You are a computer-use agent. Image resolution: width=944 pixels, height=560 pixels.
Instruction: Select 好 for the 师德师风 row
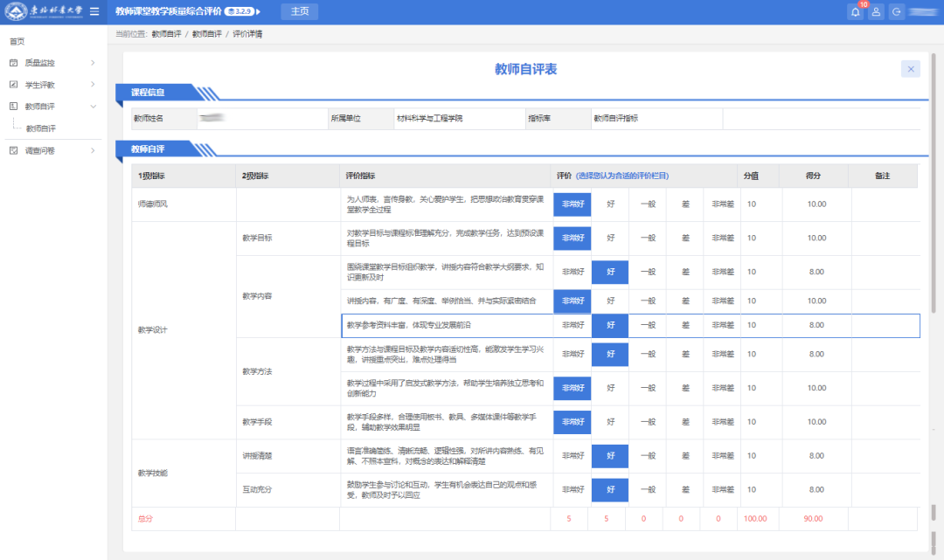pos(610,204)
